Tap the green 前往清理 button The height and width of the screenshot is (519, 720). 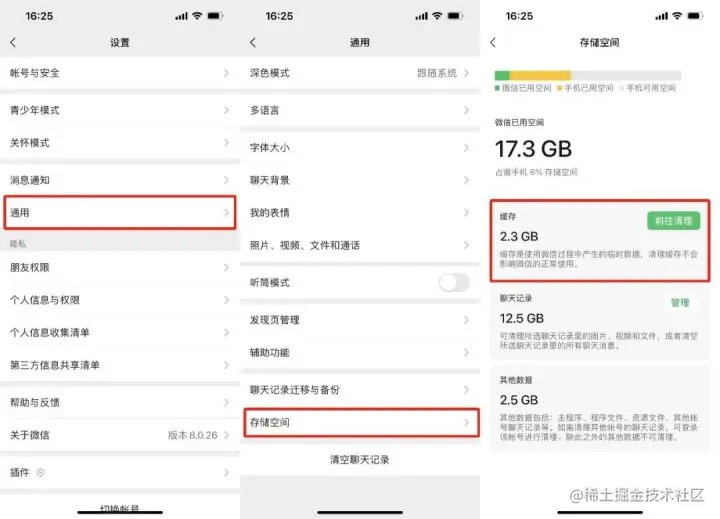tap(674, 221)
